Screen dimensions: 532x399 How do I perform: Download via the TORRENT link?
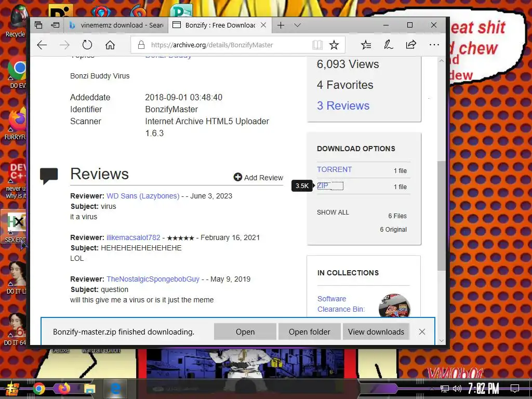click(x=334, y=169)
